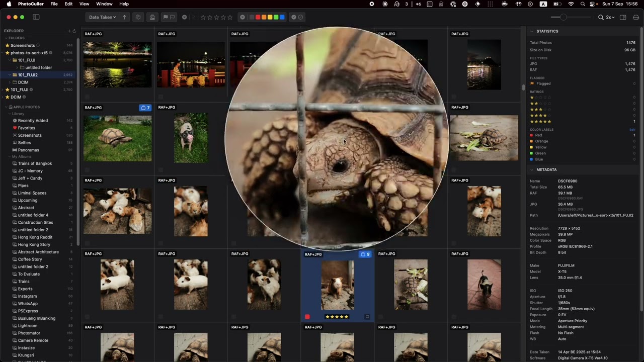Viewport: 644px width, 362px height.
Task: Click the edited-status filter pencil icon
Action: pyautogui.click(x=294, y=17)
